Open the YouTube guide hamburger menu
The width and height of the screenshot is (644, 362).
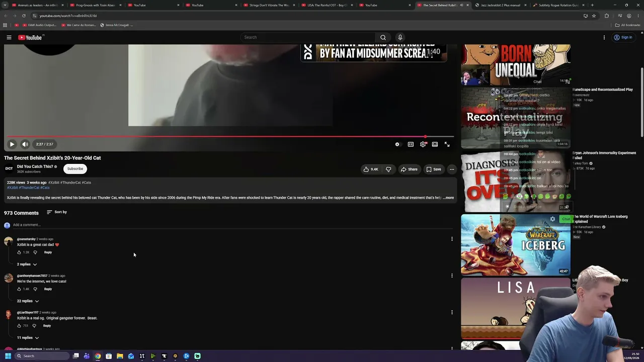coord(9,37)
